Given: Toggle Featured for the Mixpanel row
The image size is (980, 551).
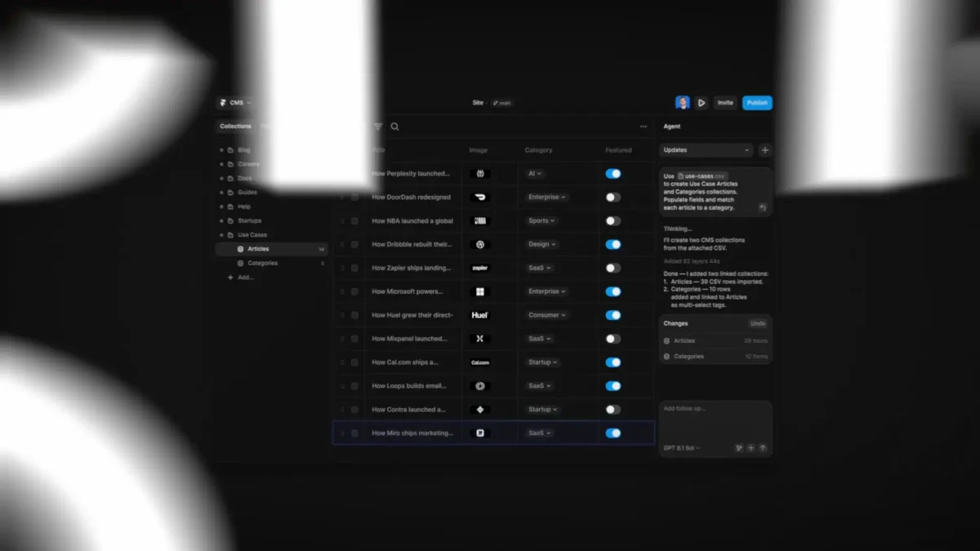Looking at the screenshot, I should click(x=613, y=339).
